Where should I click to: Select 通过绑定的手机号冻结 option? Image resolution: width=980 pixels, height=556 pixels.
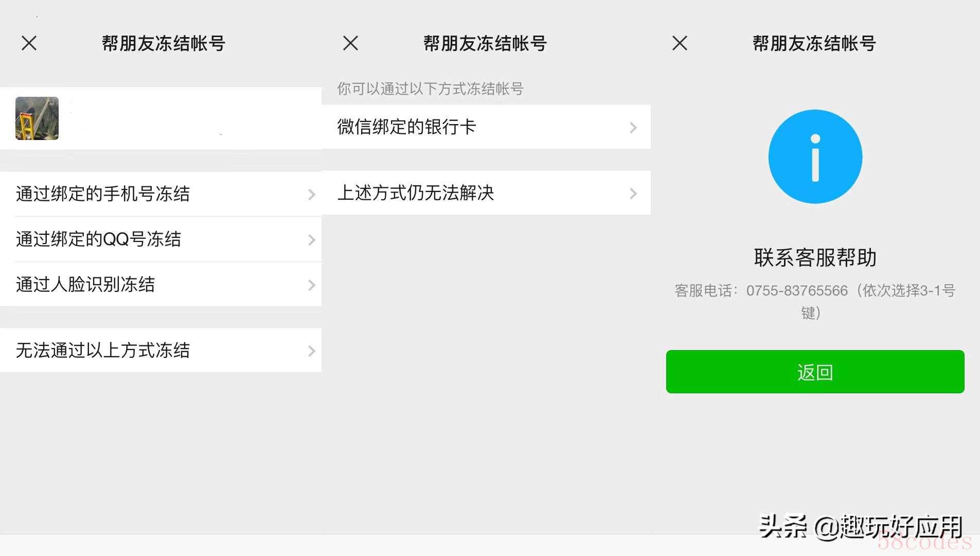[x=161, y=194]
